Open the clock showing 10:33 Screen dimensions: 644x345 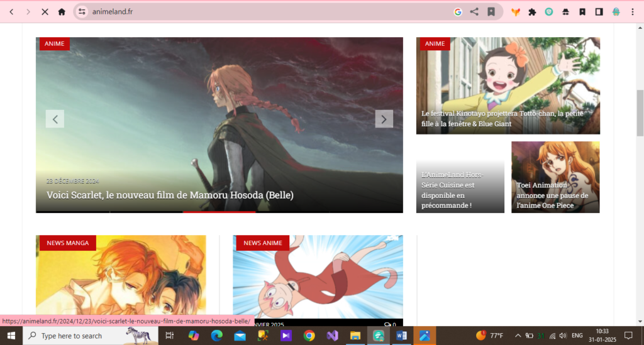pyautogui.click(x=602, y=336)
